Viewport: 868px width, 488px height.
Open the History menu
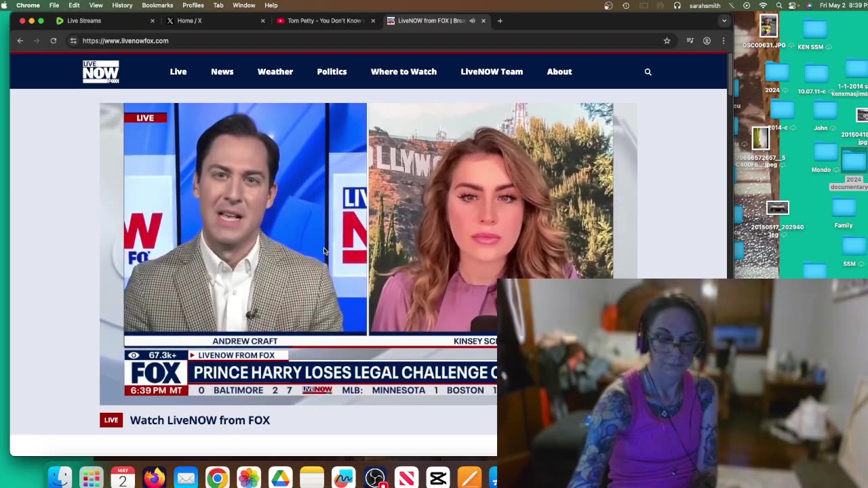click(122, 5)
